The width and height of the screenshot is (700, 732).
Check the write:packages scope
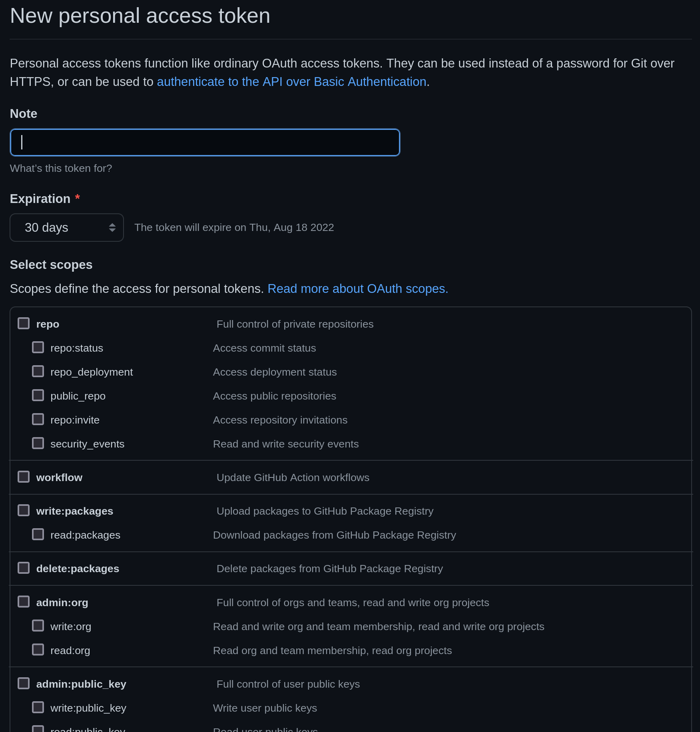pos(24,510)
